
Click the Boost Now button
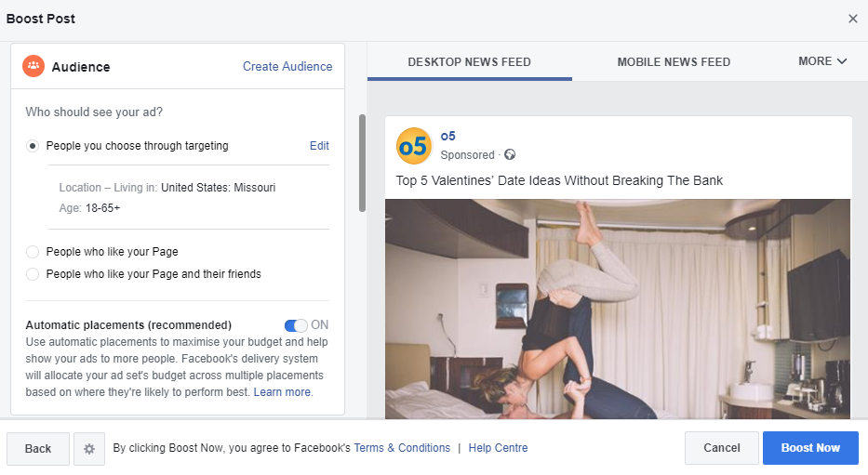point(810,448)
